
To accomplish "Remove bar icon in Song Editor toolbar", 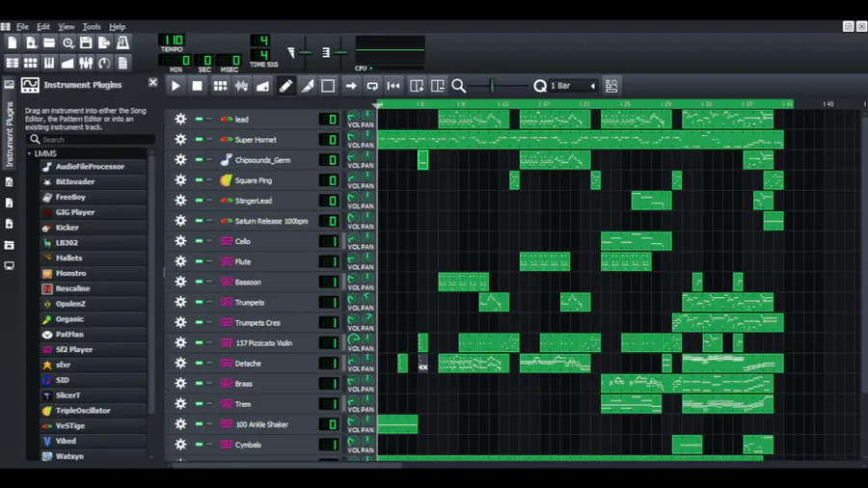I will [x=437, y=86].
